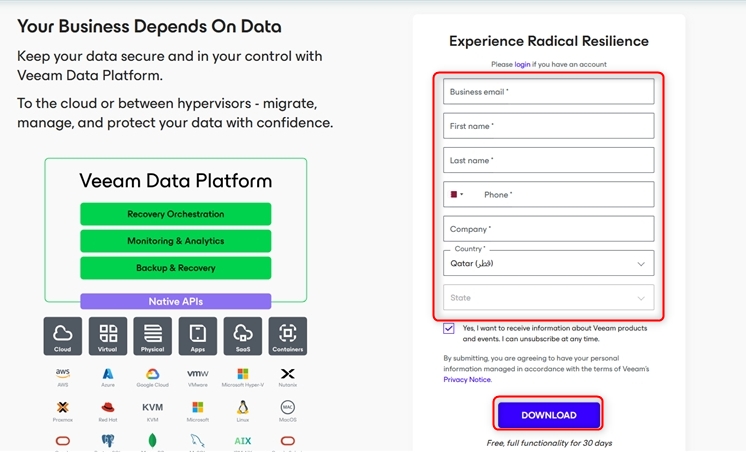Open the phone country code flag selector

(x=456, y=195)
